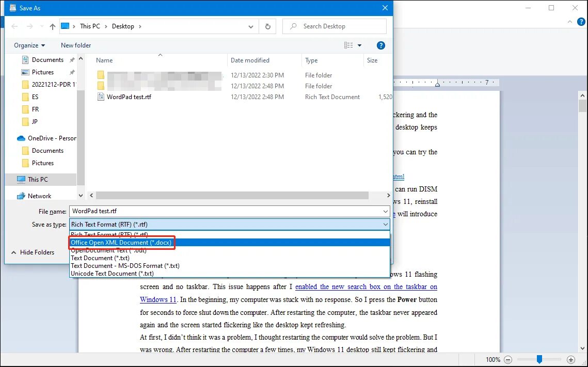Open the view options dropdown arrow
This screenshot has height=367, width=588.
359,45
